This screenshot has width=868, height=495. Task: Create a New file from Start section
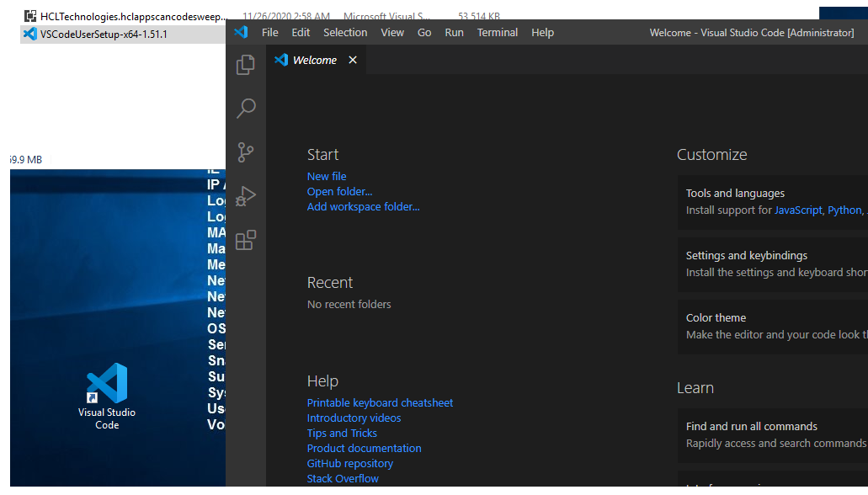[x=327, y=176]
